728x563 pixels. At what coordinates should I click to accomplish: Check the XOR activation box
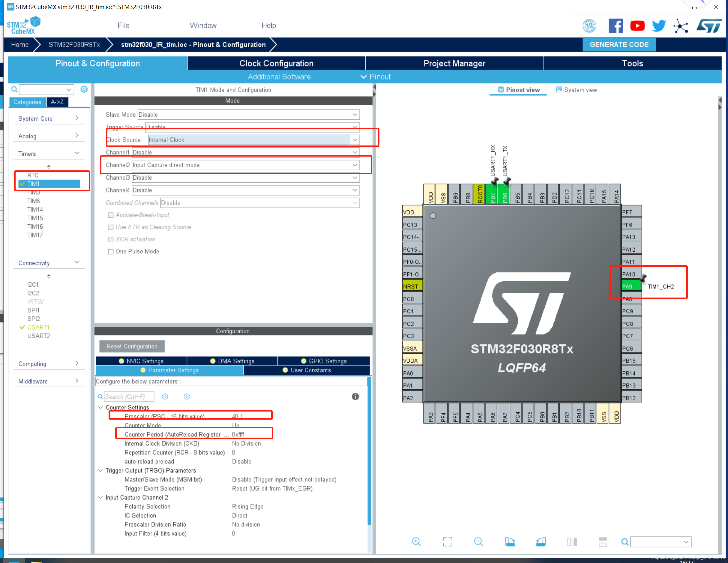pos(111,239)
